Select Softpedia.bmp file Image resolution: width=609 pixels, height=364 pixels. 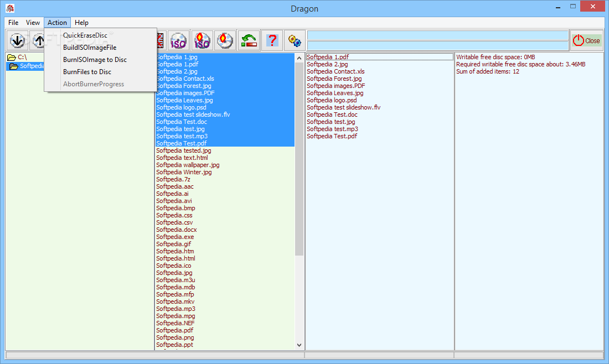pyautogui.click(x=176, y=208)
